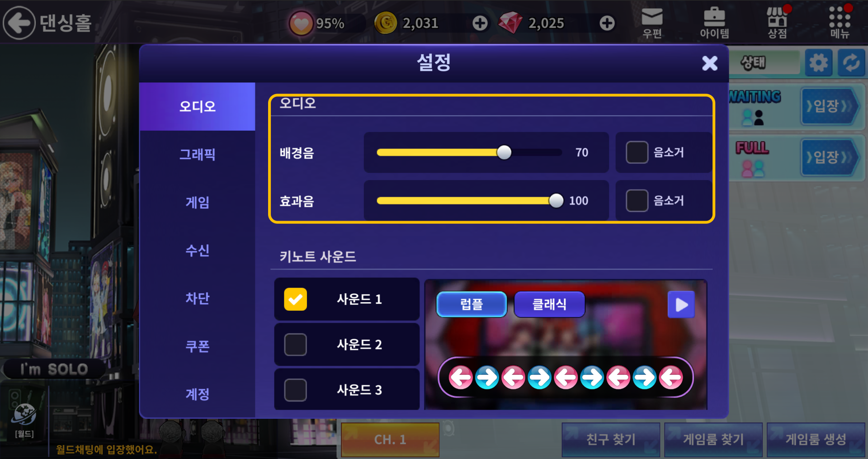The image size is (868, 459).
Task: Play keynote sound preview
Action: [681, 305]
